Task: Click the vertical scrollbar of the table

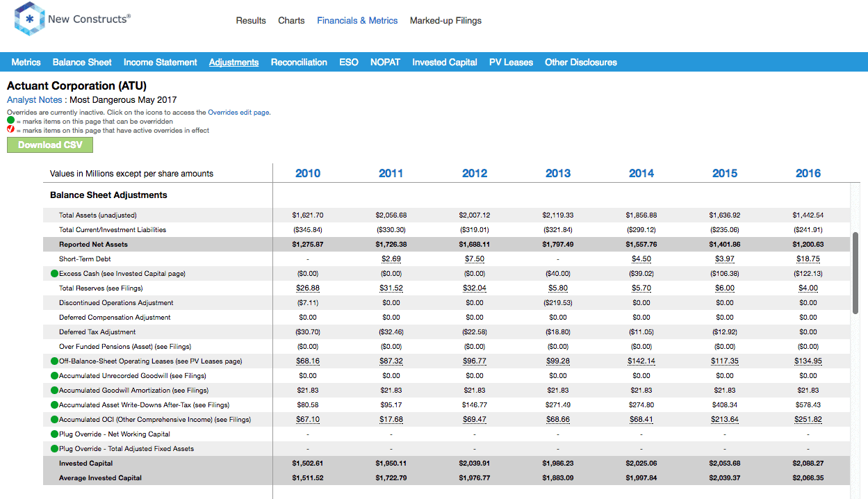Action: pos(855,272)
